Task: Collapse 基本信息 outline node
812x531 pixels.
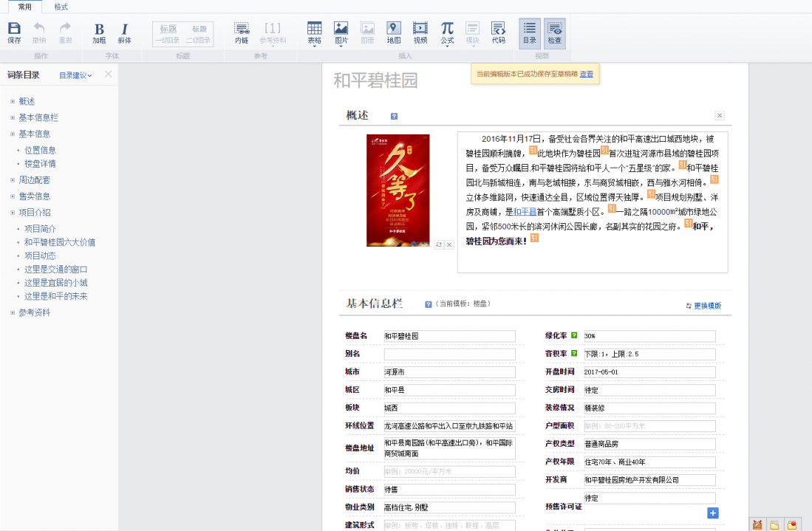Action: 13,134
